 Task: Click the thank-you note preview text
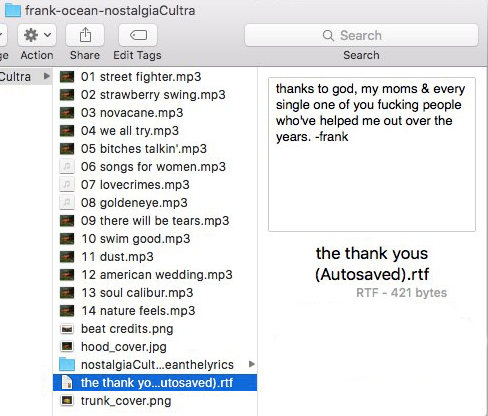point(370,113)
